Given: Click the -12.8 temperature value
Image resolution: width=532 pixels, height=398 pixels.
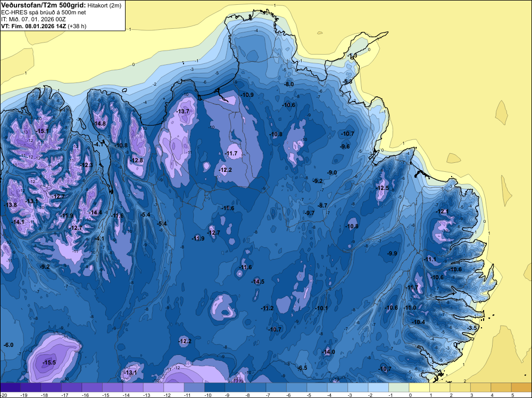Looking at the screenshot, I should (137, 161).
